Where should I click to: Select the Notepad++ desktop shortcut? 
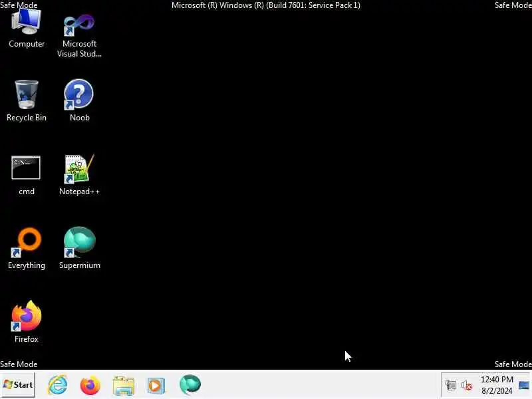(79, 175)
